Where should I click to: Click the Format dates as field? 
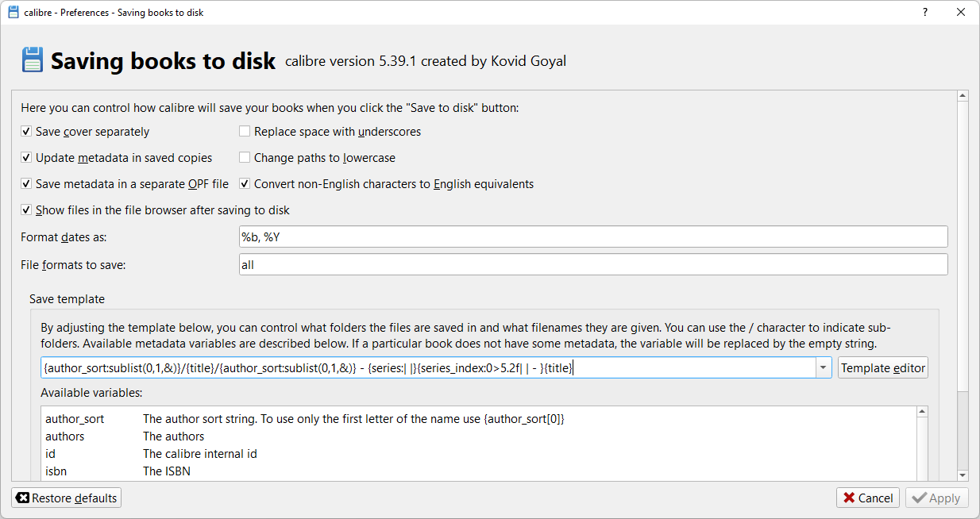[x=592, y=236]
